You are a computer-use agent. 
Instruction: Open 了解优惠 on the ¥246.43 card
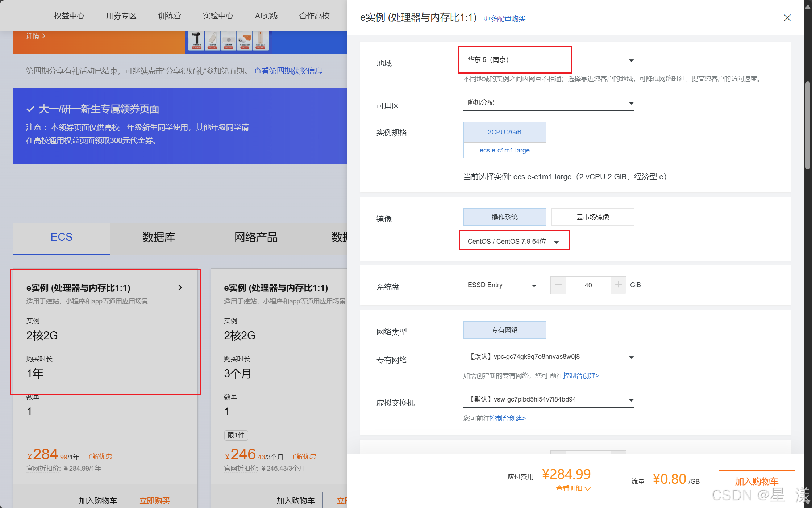303,457
